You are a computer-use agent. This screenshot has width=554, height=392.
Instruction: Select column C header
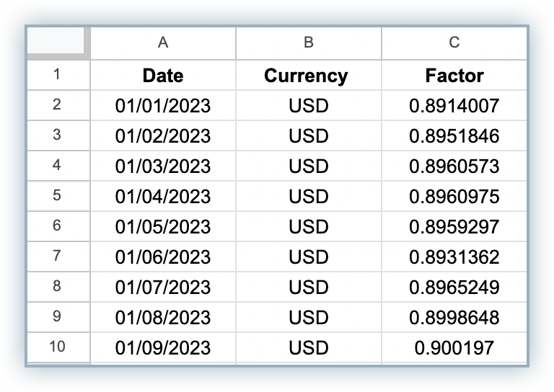click(x=454, y=43)
